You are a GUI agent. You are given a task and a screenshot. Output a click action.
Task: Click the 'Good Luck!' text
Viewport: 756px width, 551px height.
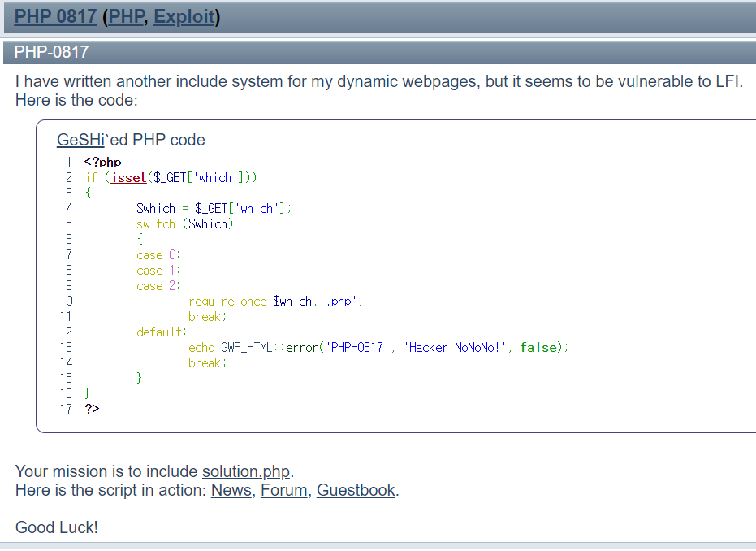click(x=57, y=527)
